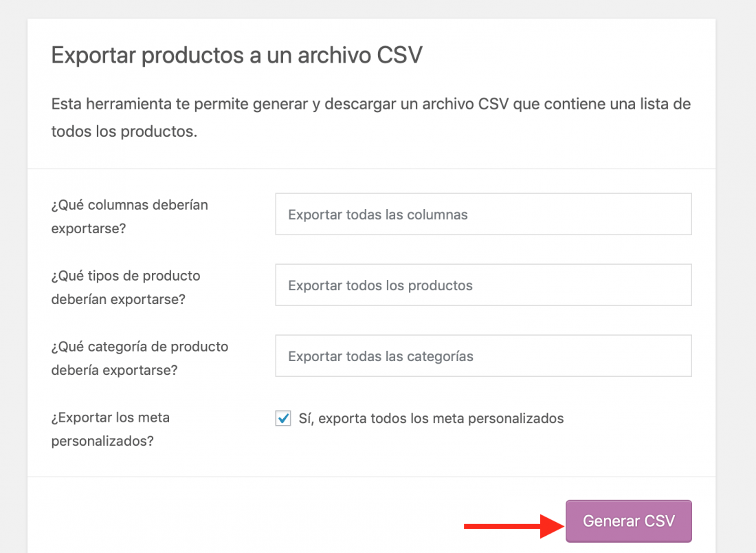Open the 'Exportar todas las categorías' selector

pos(484,356)
